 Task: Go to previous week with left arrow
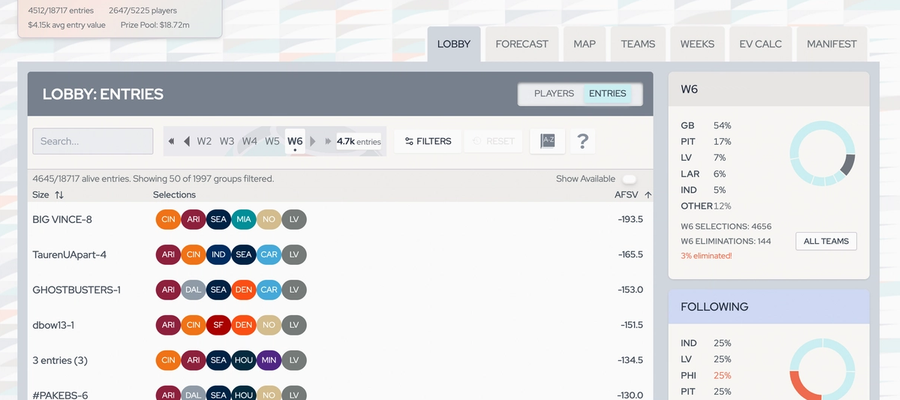click(187, 141)
